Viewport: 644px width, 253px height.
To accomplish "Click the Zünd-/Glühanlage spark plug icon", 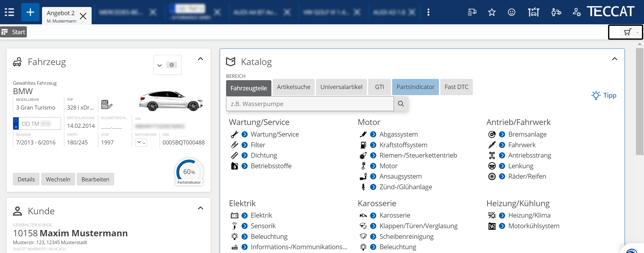I will 363,187.
